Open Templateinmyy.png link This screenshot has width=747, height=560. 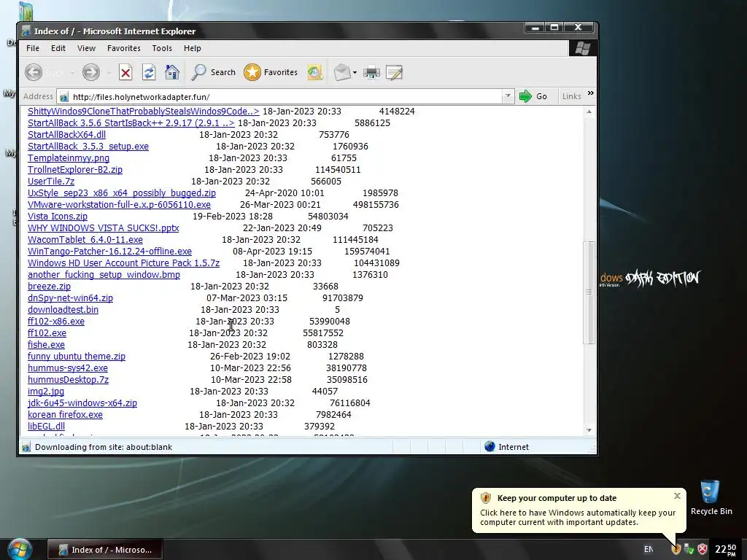point(69,158)
